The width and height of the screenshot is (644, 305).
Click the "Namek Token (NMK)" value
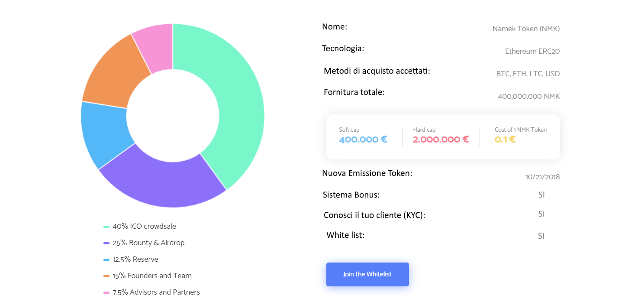[x=526, y=29]
